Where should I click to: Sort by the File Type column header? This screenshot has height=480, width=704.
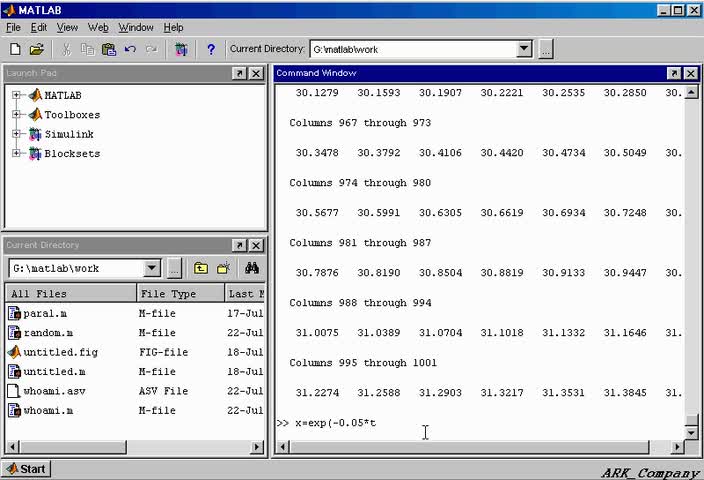(180, 294)
